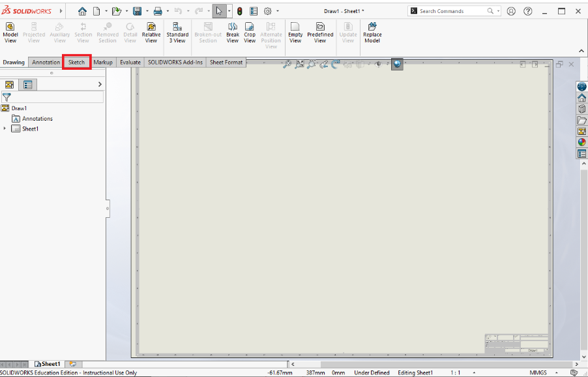Viewport: 588px width, 377px height.
Task: Activate the Crop View tool
Action: [x=249, y=31]
